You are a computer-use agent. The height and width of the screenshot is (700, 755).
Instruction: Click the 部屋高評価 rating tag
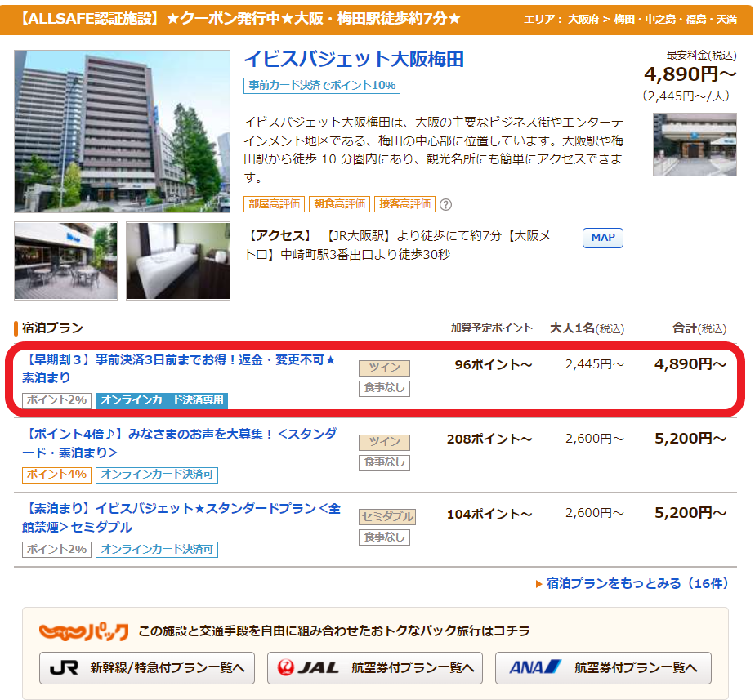click(x=274, y=204)
